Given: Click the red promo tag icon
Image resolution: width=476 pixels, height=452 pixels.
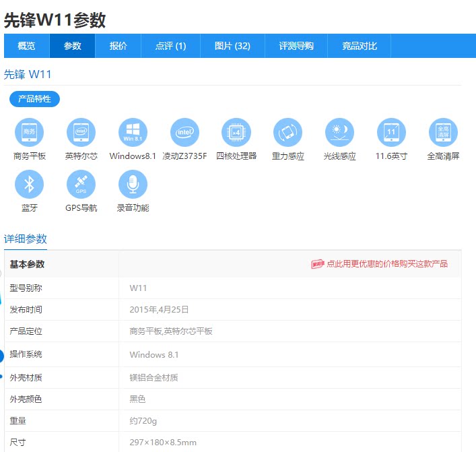Looking at the screenshot, I should click(x=318, y=264).
